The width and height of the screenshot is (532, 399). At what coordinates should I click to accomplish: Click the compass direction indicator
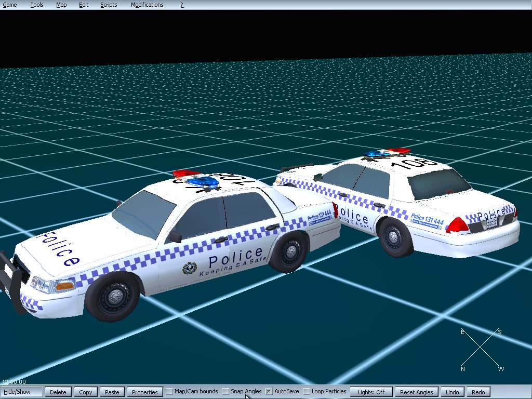(x=481, y=350)
